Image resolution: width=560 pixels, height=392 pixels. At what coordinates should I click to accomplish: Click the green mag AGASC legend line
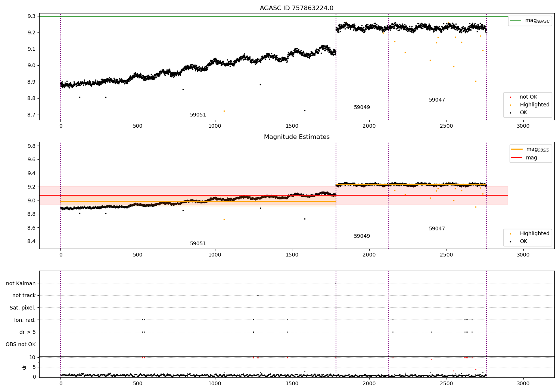tap(516, 21)
